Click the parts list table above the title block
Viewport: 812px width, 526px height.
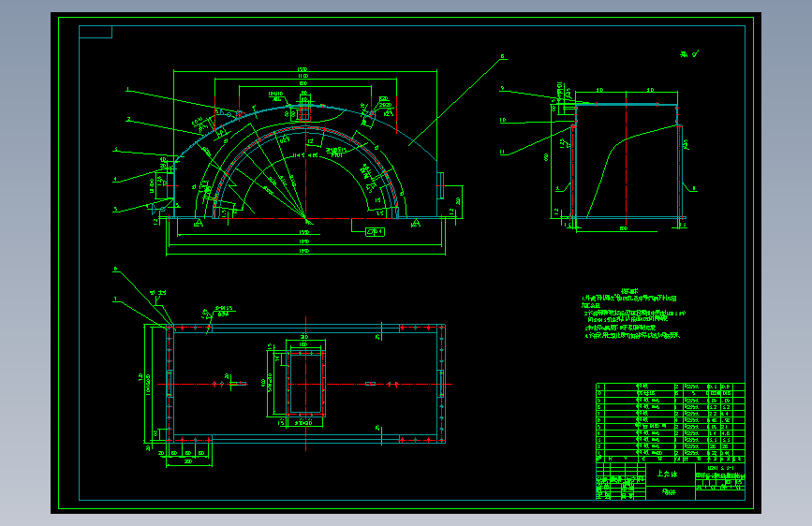click(x=670, y=422)
